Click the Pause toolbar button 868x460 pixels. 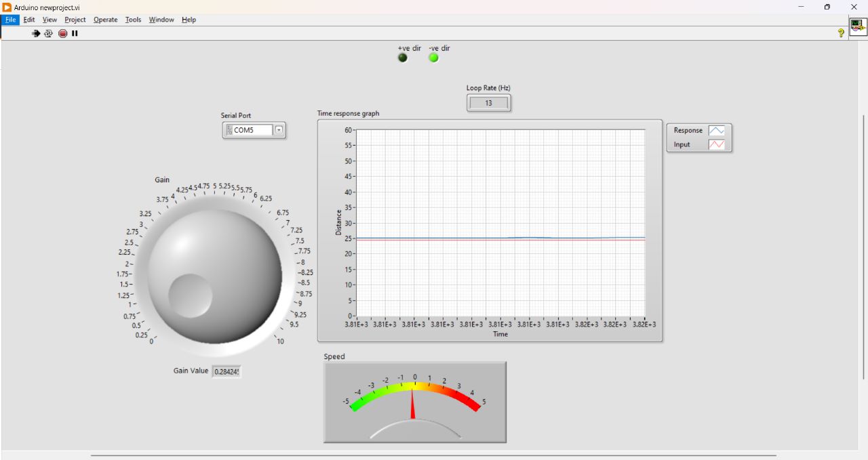click(75, 33)
